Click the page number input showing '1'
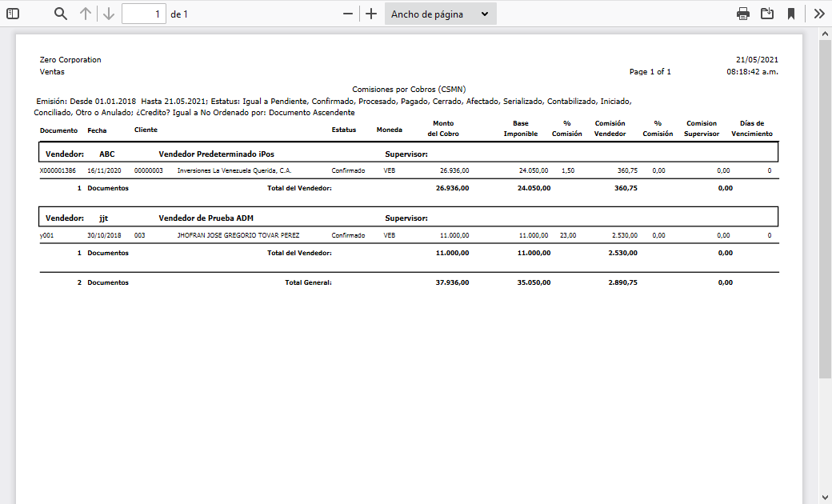The width and height of the screenshot is (832, 504). tap(144, 13)
